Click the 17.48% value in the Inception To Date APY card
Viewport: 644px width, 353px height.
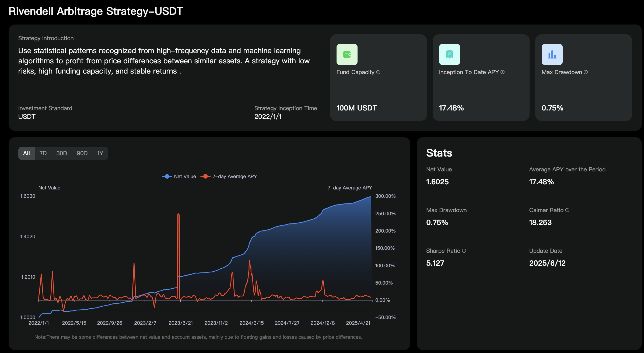coord(451,108)
